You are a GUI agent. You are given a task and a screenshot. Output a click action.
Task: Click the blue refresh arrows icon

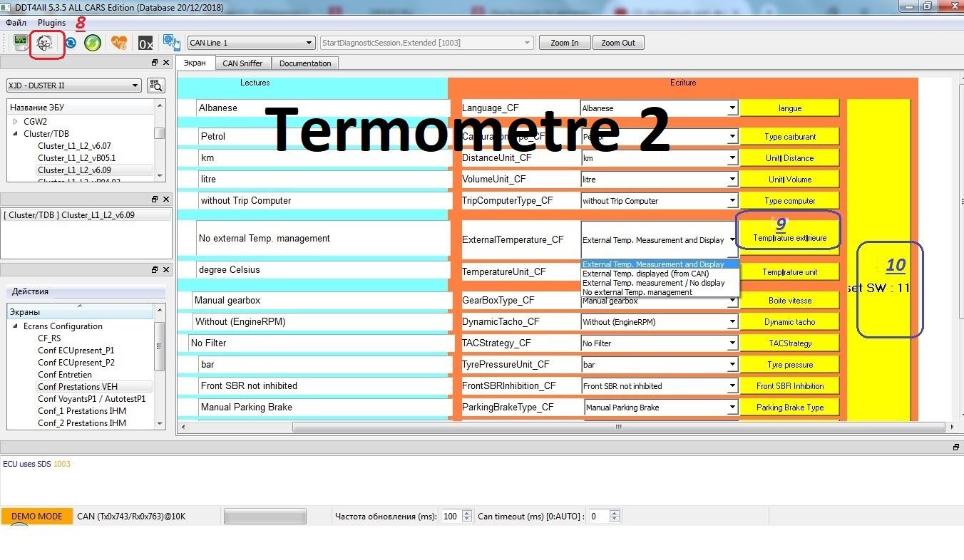71,43
